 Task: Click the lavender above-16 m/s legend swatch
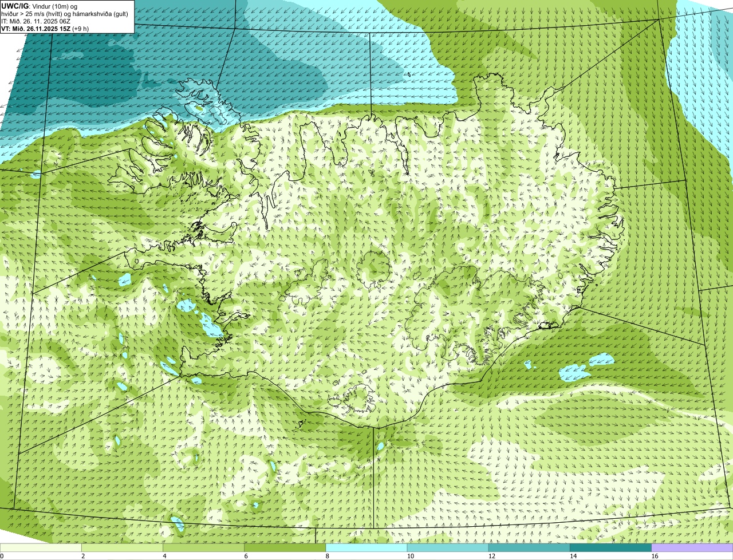(692, 548)
